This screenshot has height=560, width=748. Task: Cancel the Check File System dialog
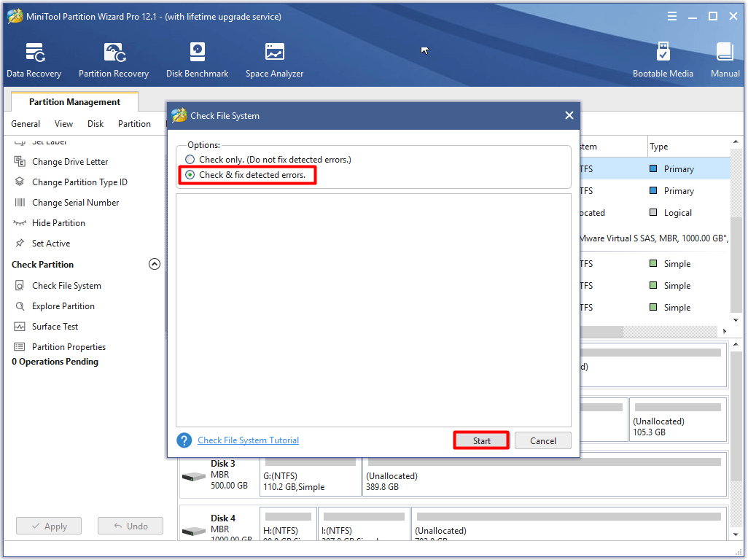click(543, 440)
